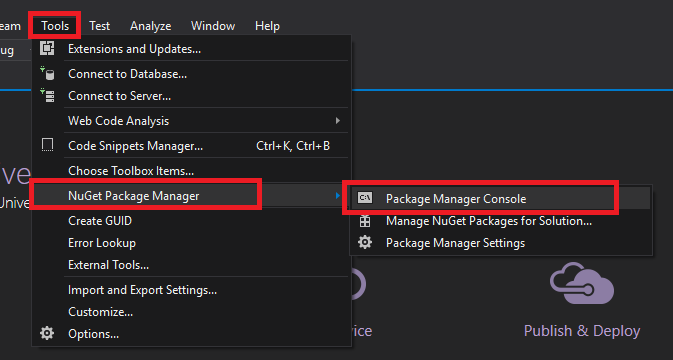Open the Tools menu
Screen dimensions: 673x360
point(55,26)
